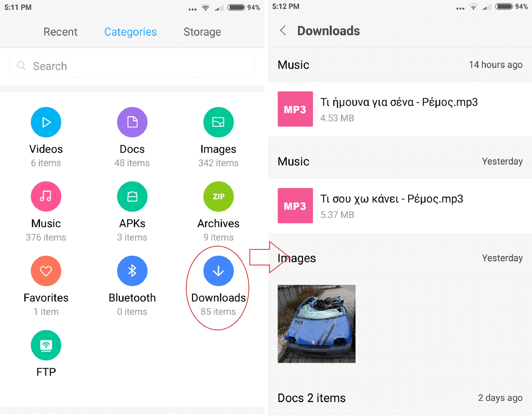532x417 pixels.
Task: Switch to the Storage tab
Action: [x=202, y=32]
